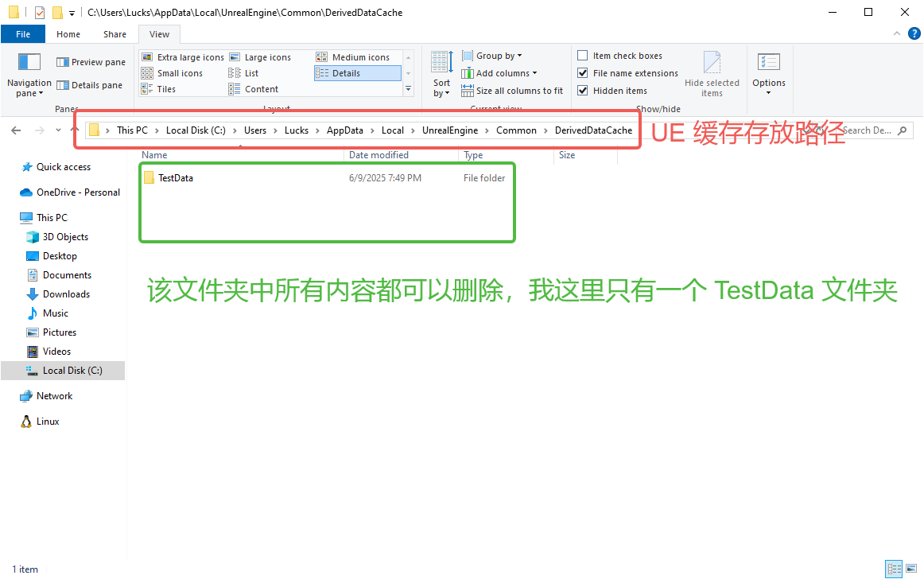Open folder Options
Viewport: 924px width, 579px height.
pos(768,74)
